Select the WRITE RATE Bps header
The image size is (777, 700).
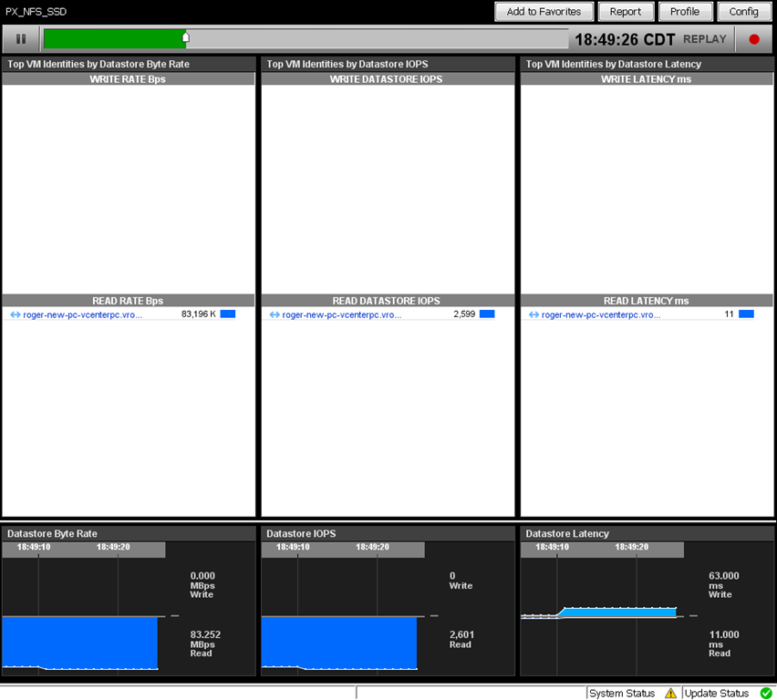pyautogui.click(x=128, y=79)
